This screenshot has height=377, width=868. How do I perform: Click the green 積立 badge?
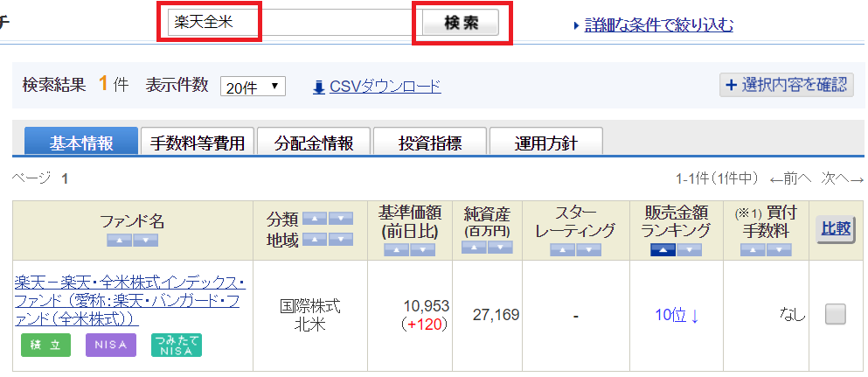46,345
